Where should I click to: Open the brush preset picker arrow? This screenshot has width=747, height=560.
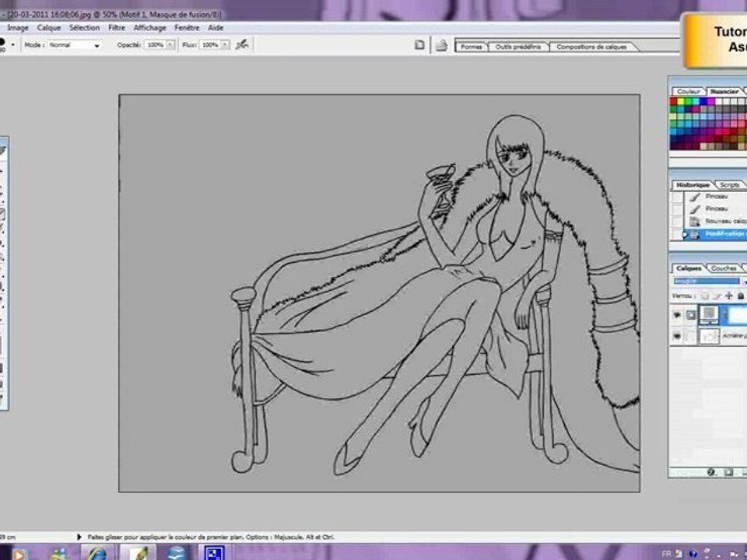13,45
